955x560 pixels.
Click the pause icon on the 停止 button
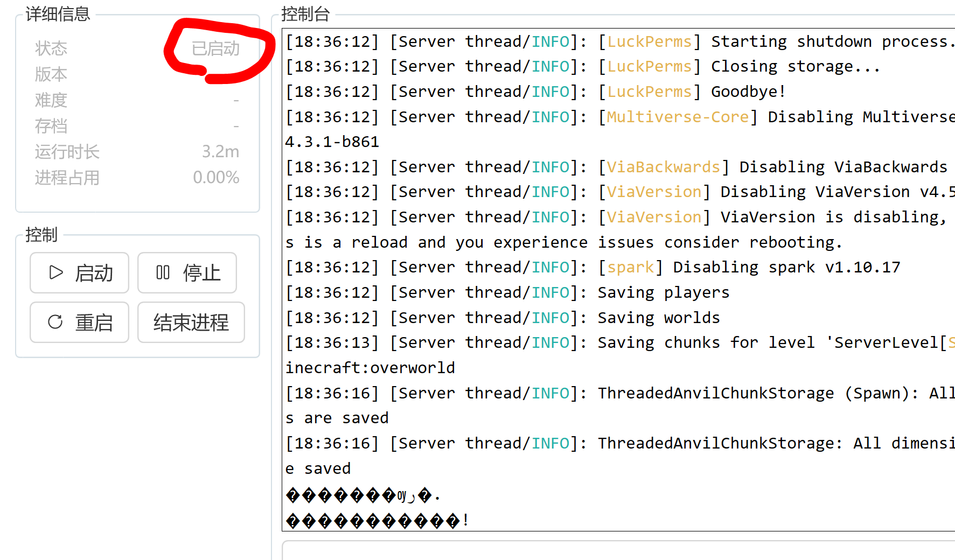pyautogui.click(x=163, y=273)
